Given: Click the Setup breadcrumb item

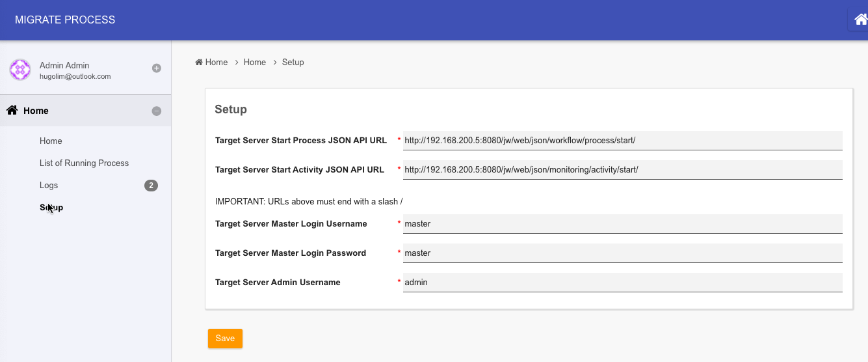Looking at the screenshot, I should pyautogui.click(x=293, y=63).
